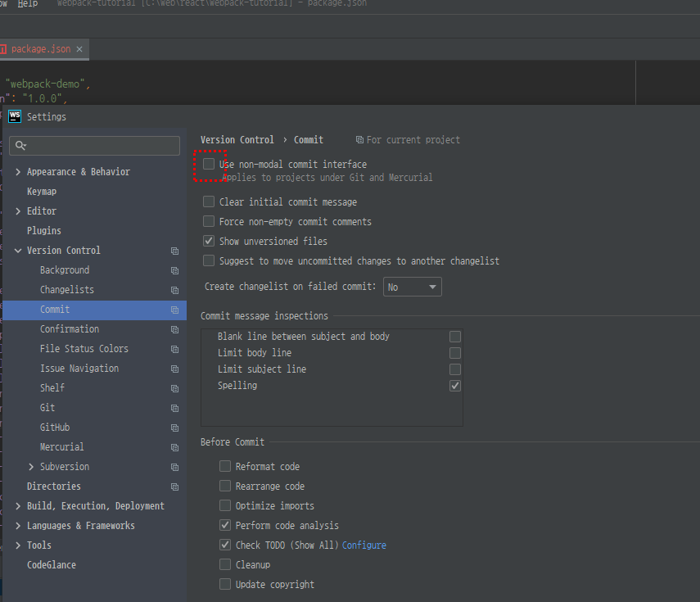The width and height of the screenshot is (700, 602).
Task: Collapse the Version Control section
Action: coord(18,251)
